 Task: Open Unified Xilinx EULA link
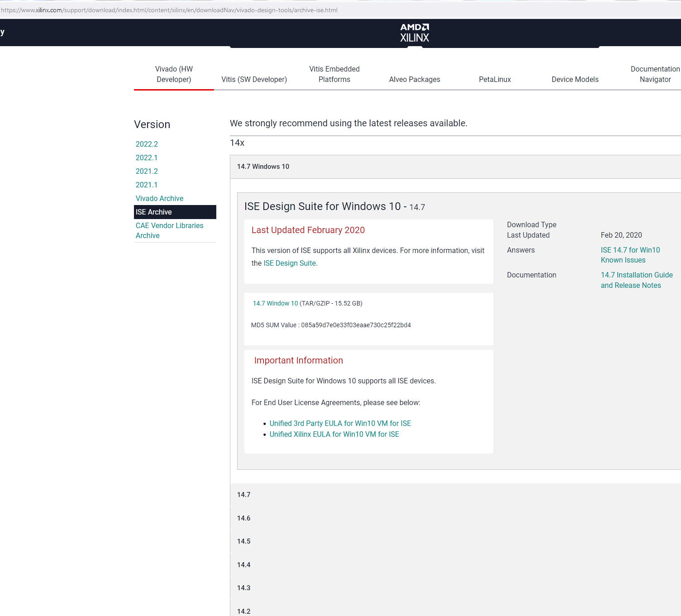[x=334, y=434]
